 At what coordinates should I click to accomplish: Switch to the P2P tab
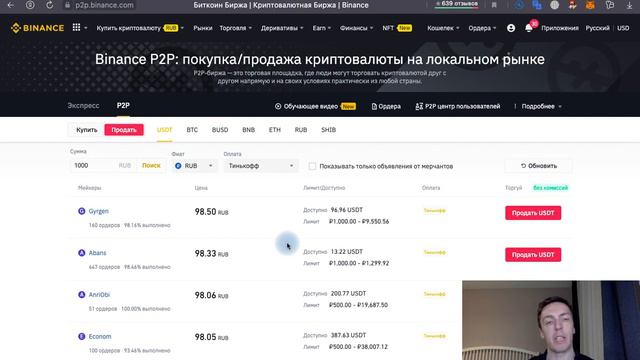[x=123, y=105]
